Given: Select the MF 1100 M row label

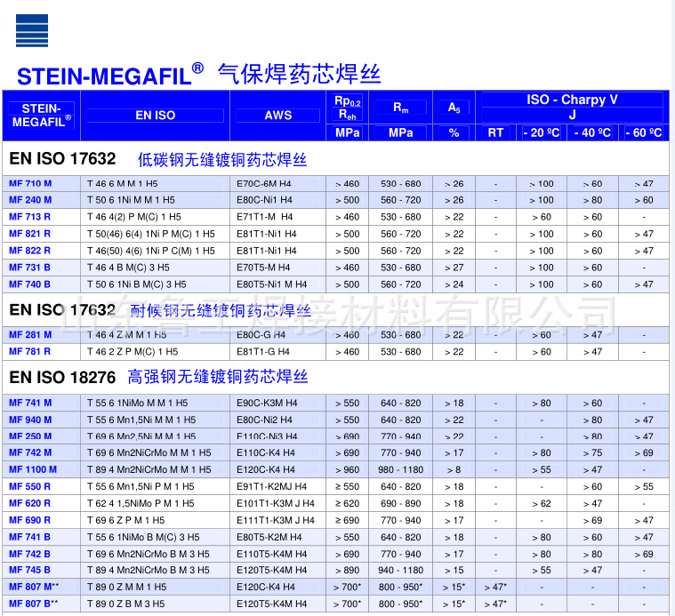Looking at the screenshot, I should pos(33,469).
